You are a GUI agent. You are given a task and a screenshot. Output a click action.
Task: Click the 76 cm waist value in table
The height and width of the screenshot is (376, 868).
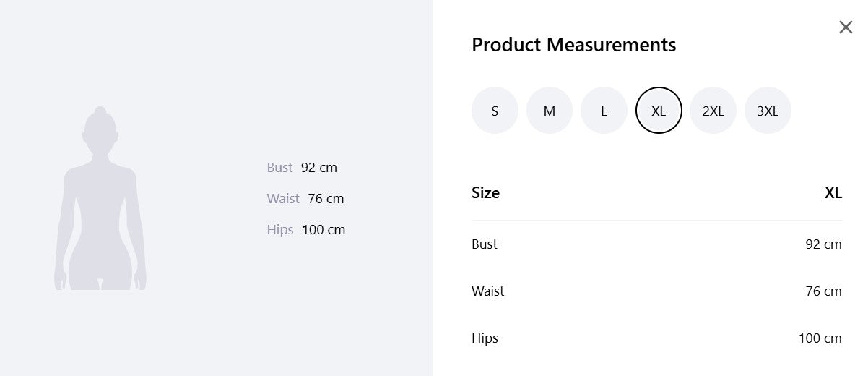(823, 291)
